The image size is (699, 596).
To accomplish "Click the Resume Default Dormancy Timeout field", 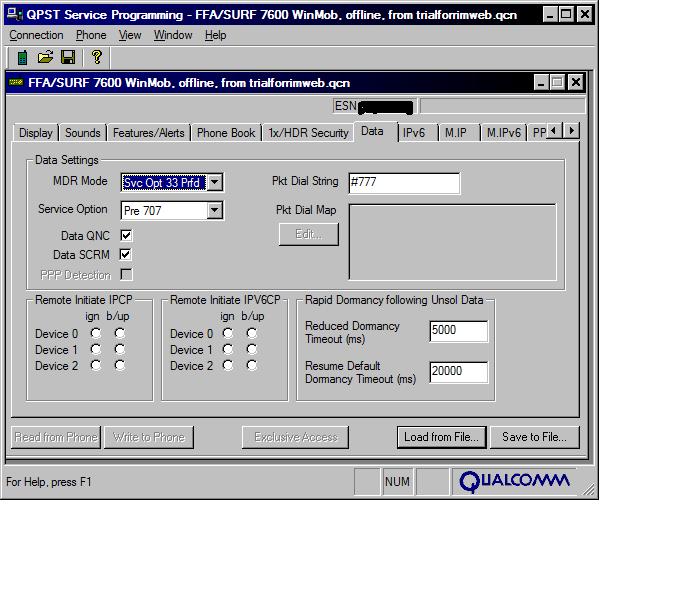I will coord(459,372).
